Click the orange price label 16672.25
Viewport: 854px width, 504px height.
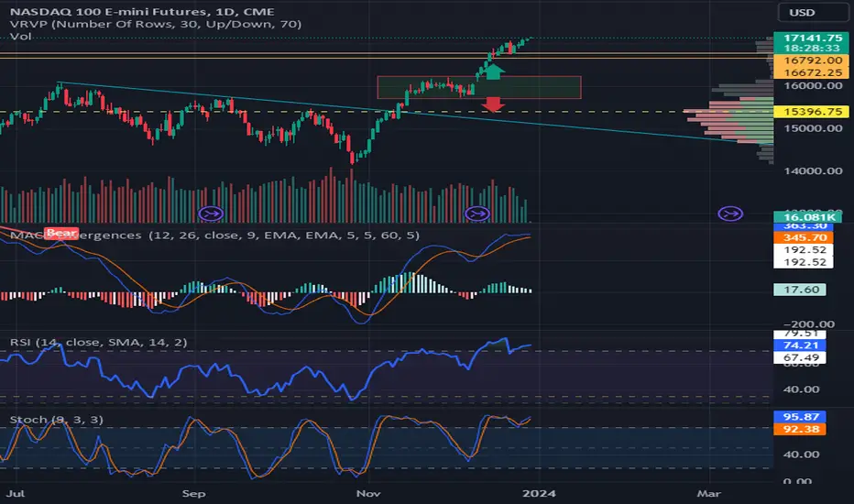pos(812,72)
